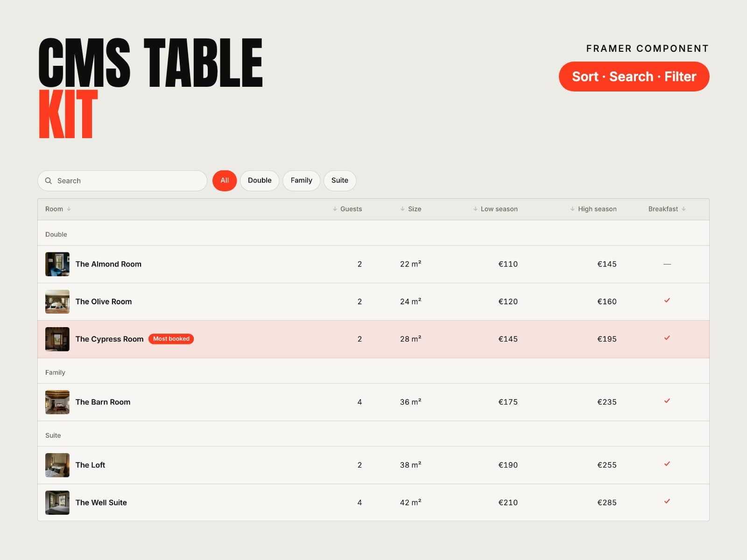This screenshot has width=747, height=560.
Task: Sort by Low season column arrow
Action: point(475,209)
